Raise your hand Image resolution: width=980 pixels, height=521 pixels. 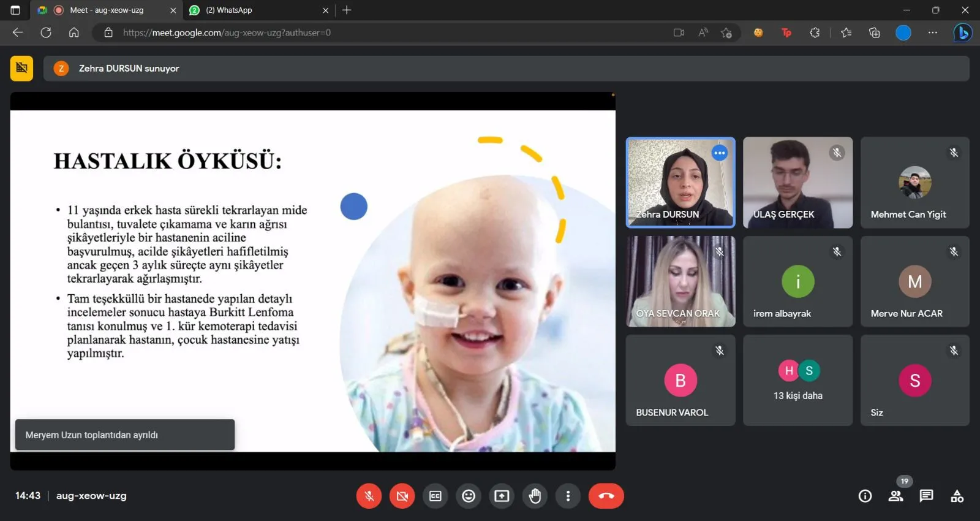(x=535, y=496)
